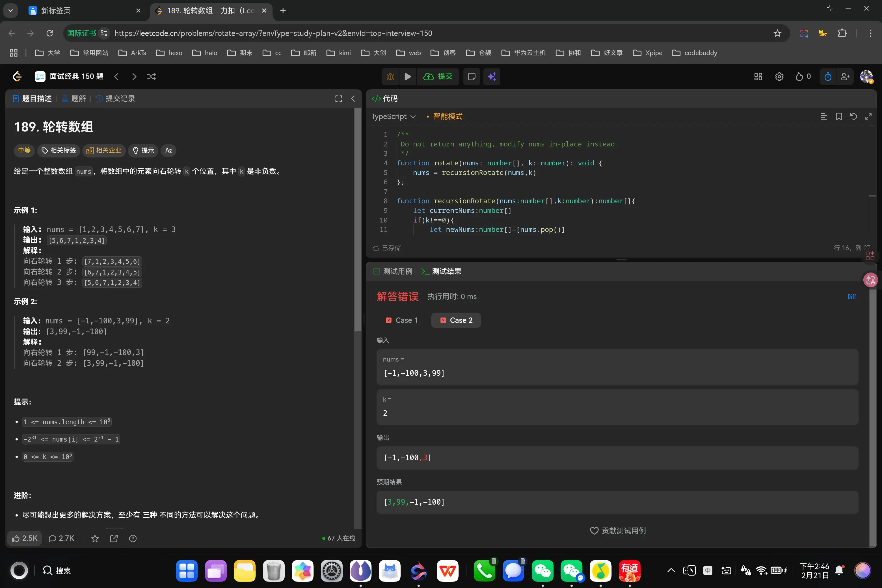882x588 pixels.
Task: Click the debug bug icon
Action: [x=390, y=77]
